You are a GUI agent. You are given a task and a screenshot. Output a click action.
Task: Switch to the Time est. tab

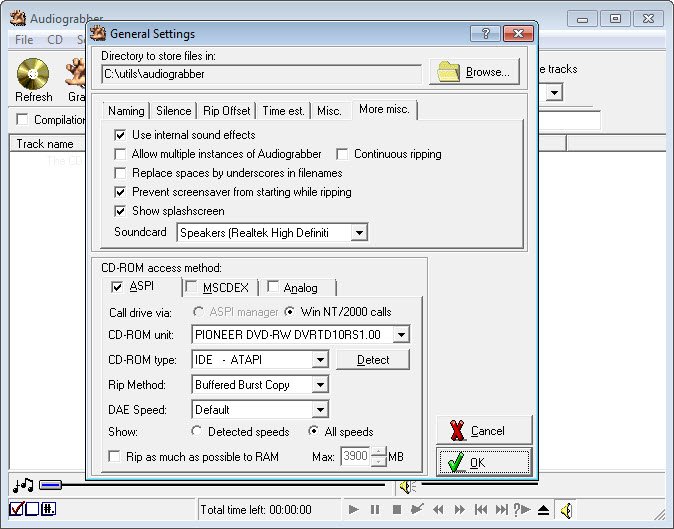pos(283,111)
